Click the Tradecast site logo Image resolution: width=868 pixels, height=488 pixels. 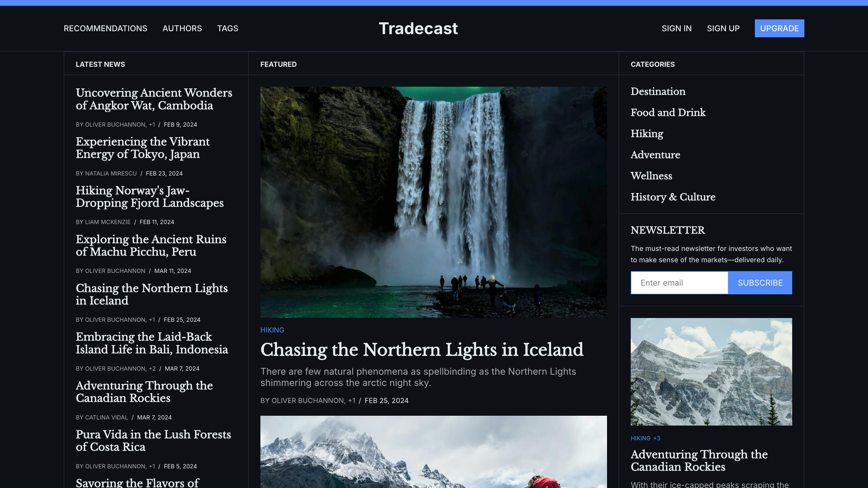418,28
